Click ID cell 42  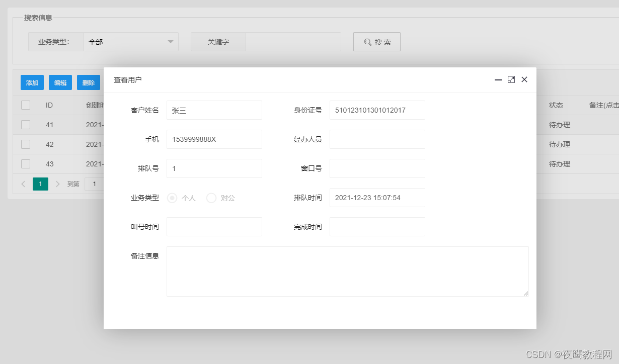pos(49,144)
